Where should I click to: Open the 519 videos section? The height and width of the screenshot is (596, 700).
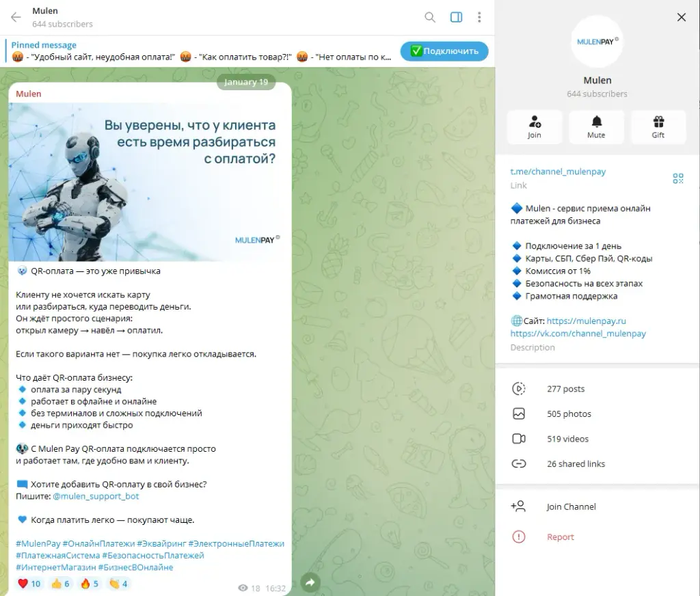point(597,439)
